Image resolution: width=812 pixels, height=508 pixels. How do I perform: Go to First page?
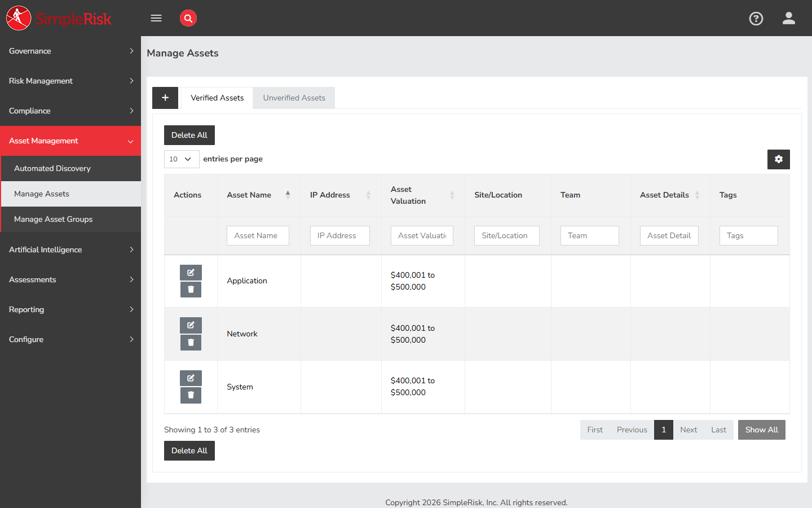pyautogui.click(x=595, y=430)
